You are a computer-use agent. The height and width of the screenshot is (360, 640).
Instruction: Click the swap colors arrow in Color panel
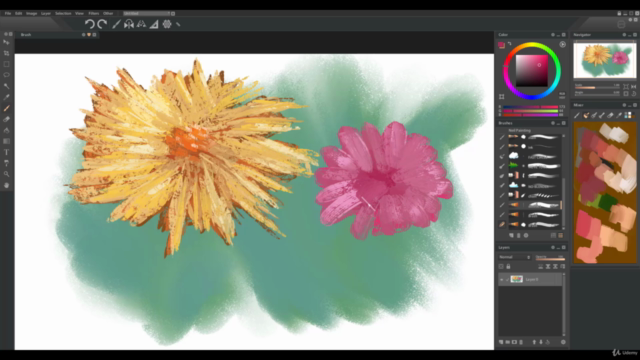pyautogui.click(x=509, y=43)
